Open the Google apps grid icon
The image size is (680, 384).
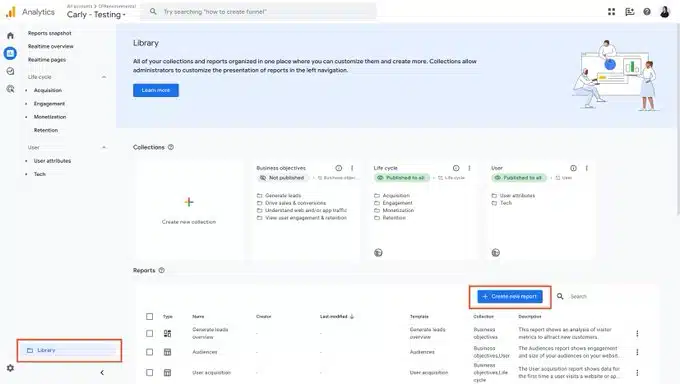(611, 12)
